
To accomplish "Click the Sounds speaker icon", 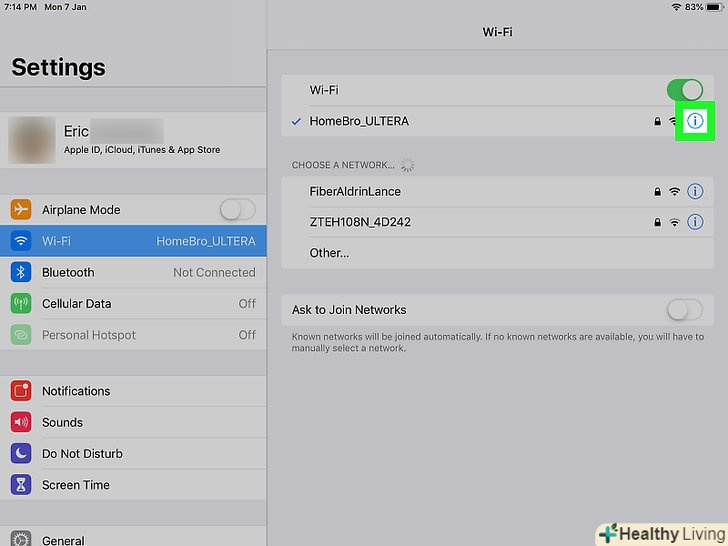I will coord(21,422).
